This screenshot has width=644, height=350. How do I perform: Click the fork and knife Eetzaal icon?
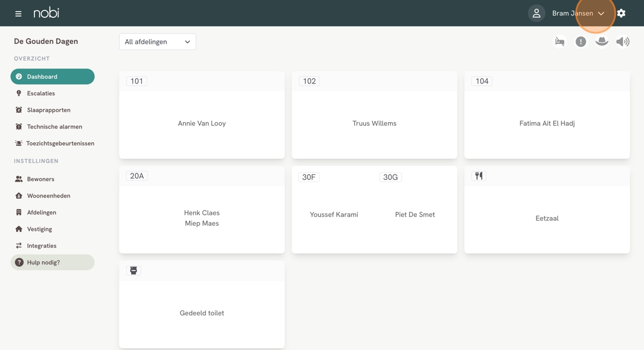(x=478, y=176)
